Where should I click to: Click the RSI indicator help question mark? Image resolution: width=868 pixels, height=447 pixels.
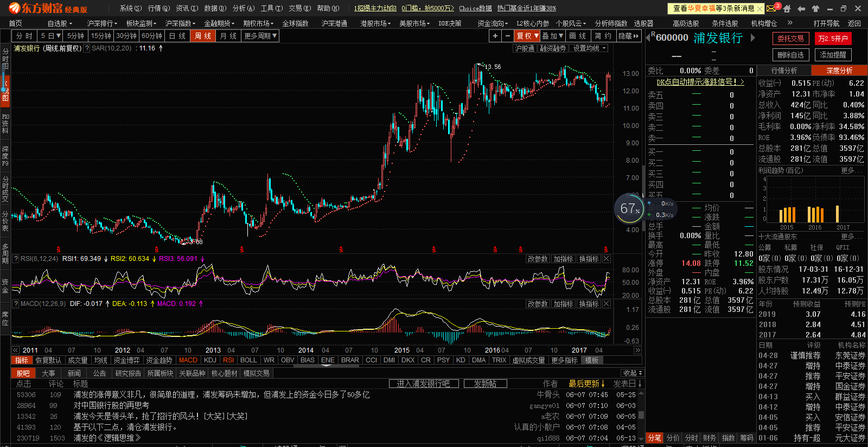coord(16,259)
